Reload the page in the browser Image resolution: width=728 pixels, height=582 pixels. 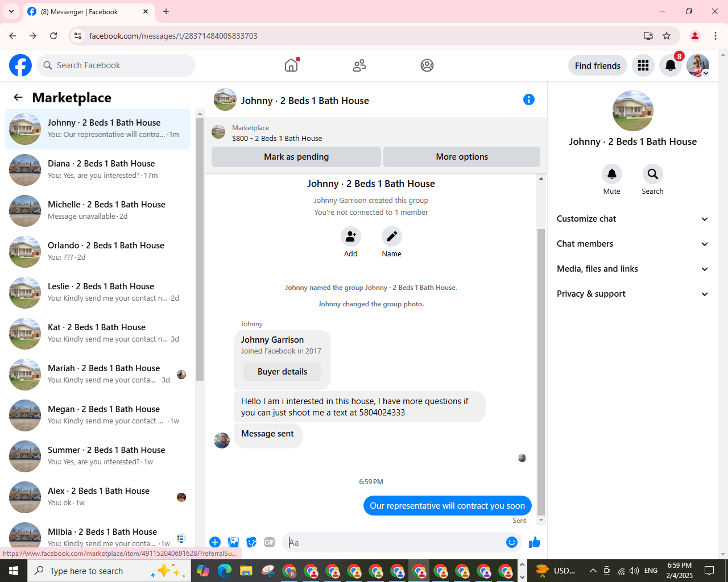(x=53, y=36)
